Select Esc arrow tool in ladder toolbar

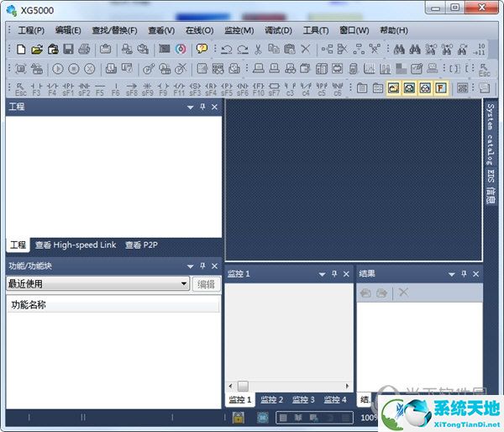pos(20,89)
